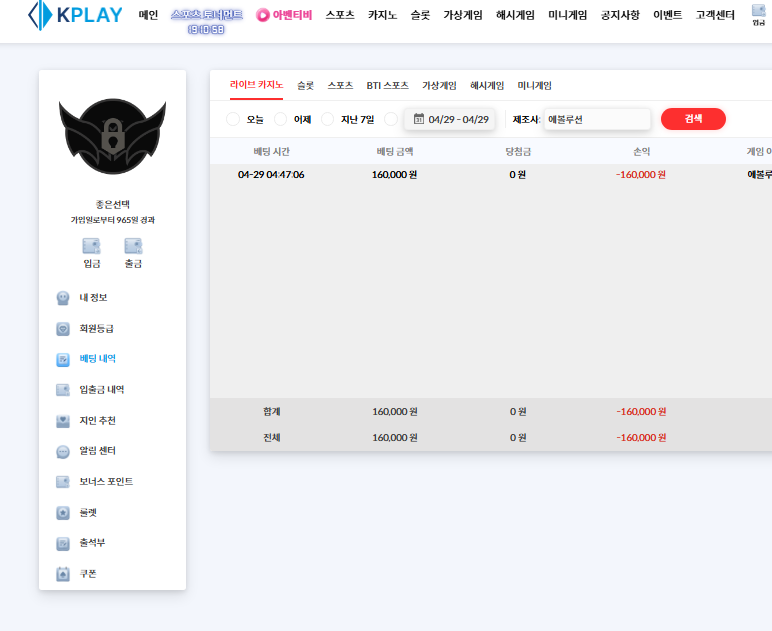Click the 베팅 내역 betting history icon

pyautogui.click(x=63, y=359)
